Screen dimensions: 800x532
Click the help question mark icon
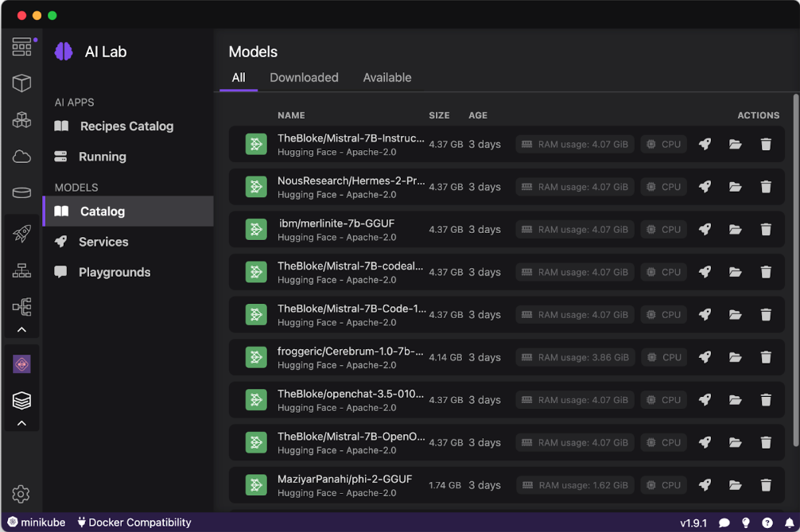point(767,522)
